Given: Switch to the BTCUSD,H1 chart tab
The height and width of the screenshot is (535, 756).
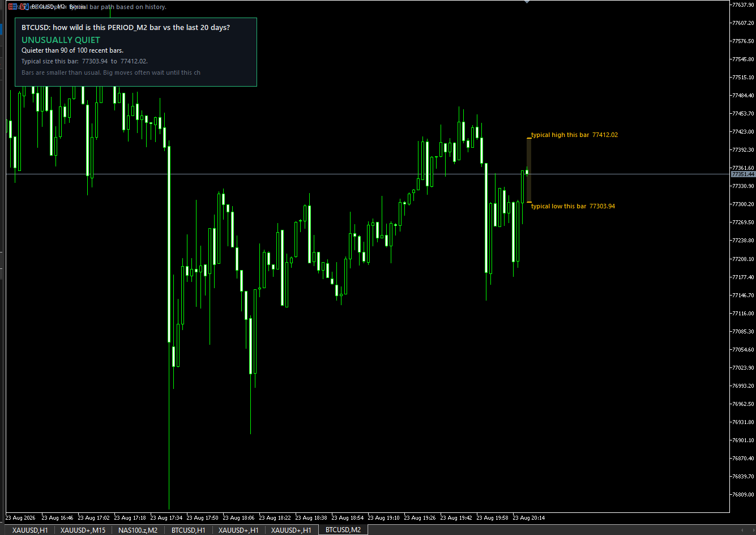Looking at the screenshot, I should coord(188,530).
